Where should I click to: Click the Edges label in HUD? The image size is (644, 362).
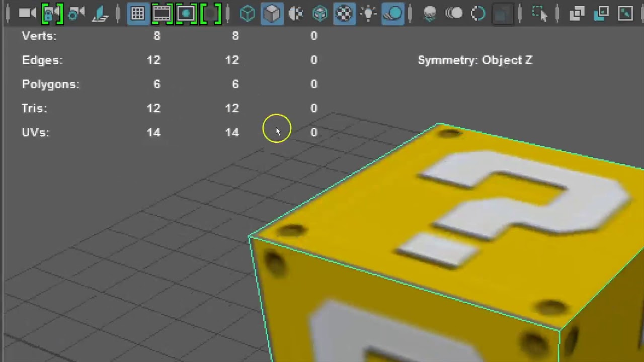(x=42, y=60)
